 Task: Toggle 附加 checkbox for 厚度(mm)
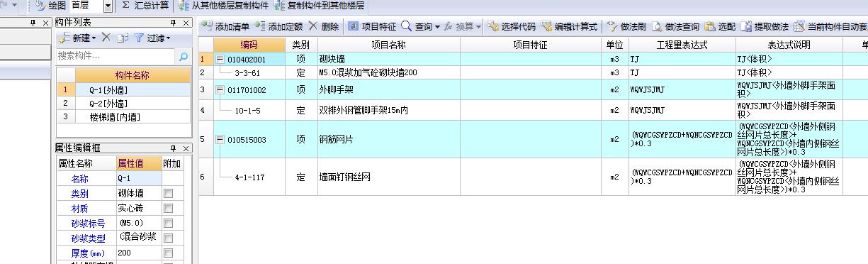168,253
